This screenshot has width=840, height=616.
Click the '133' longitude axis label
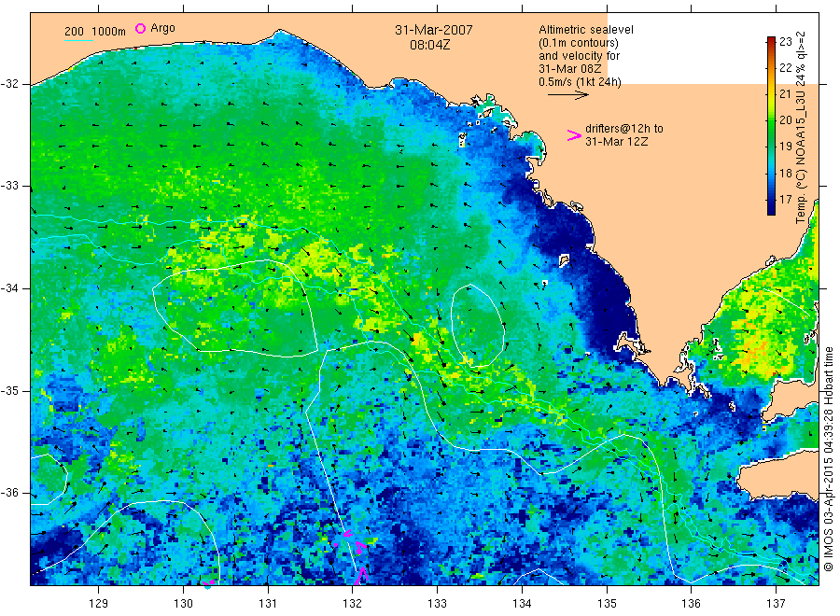(437, 604)
